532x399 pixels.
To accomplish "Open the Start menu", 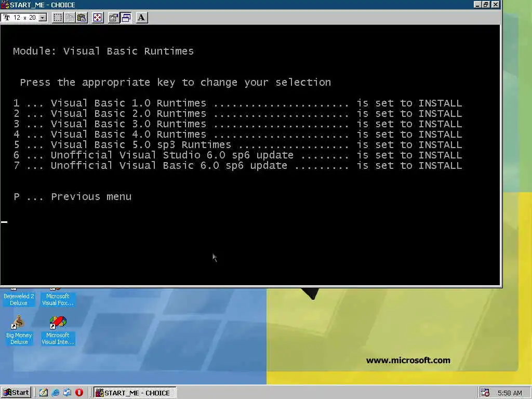I will click(x=16, y=393).
